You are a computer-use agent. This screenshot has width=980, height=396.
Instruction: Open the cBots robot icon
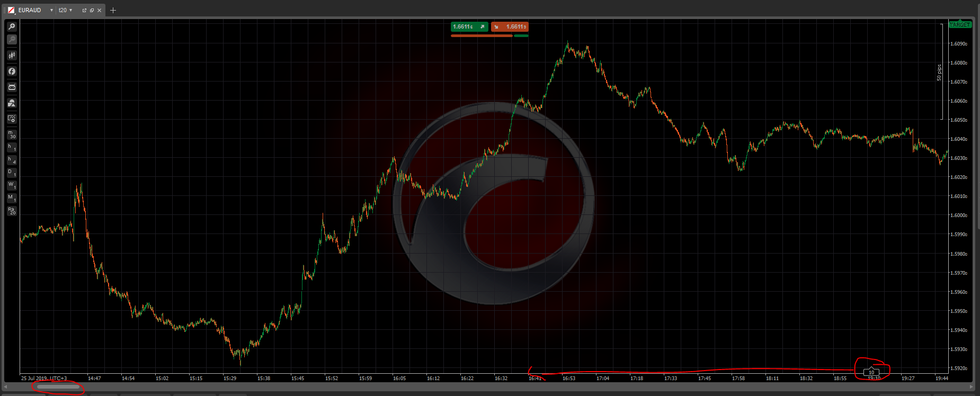tap(12, 87)
